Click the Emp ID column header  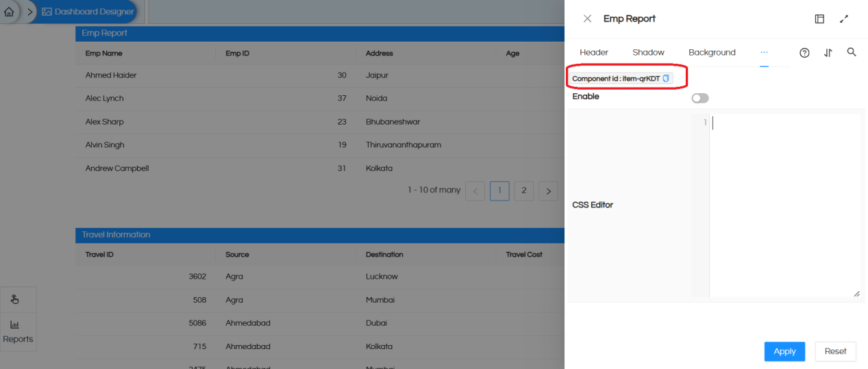pos(237,53)
